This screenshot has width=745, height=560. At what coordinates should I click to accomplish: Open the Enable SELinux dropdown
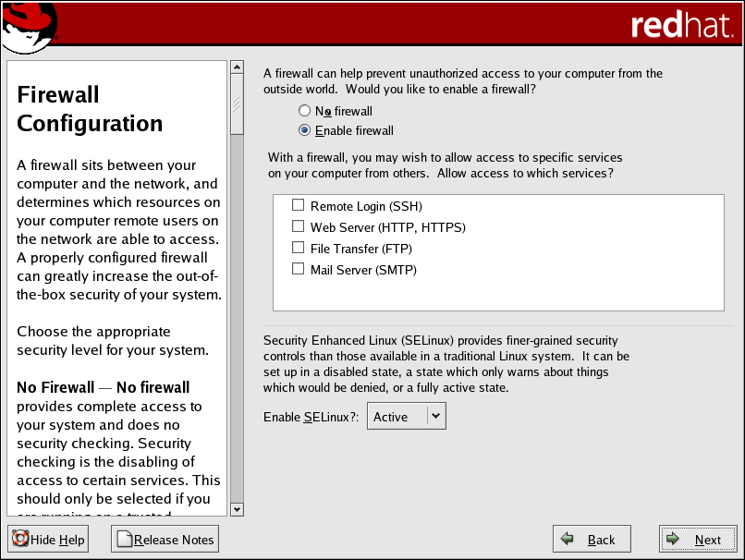407,417
